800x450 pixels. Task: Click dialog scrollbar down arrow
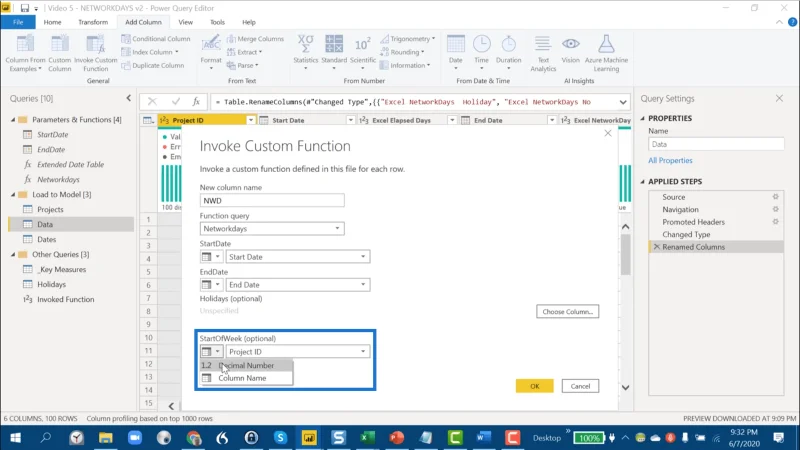[x=626, y=388]
